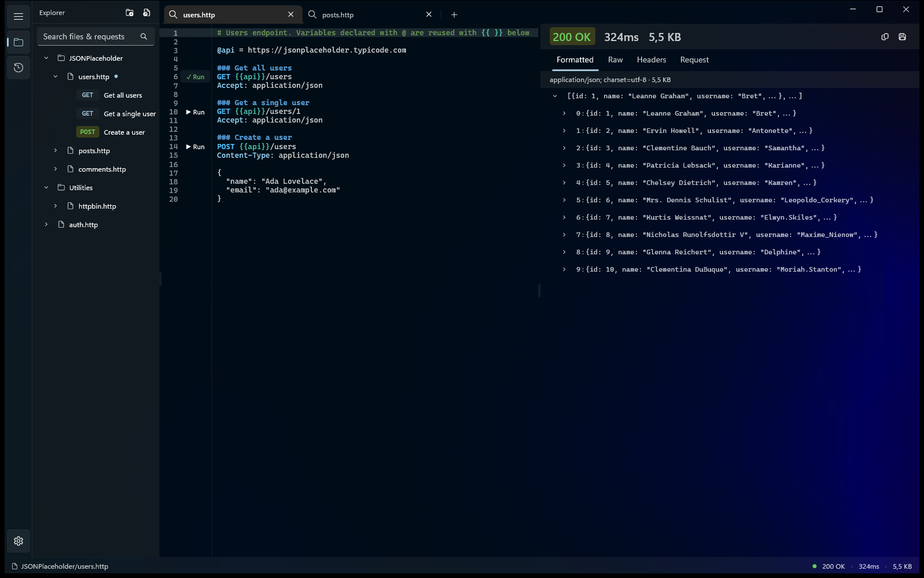Click the httpbin.http file icon
Screen dimensions: 924x578
click(x=70, y=206)
